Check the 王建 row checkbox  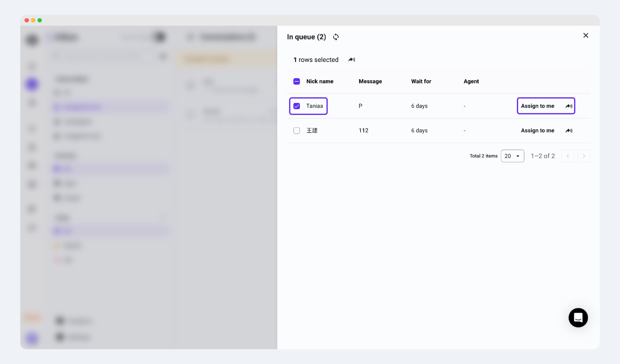pos(297,131)
